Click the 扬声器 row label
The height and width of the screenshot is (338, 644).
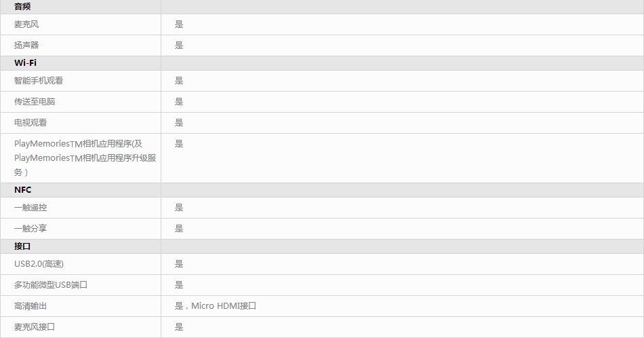26,45
